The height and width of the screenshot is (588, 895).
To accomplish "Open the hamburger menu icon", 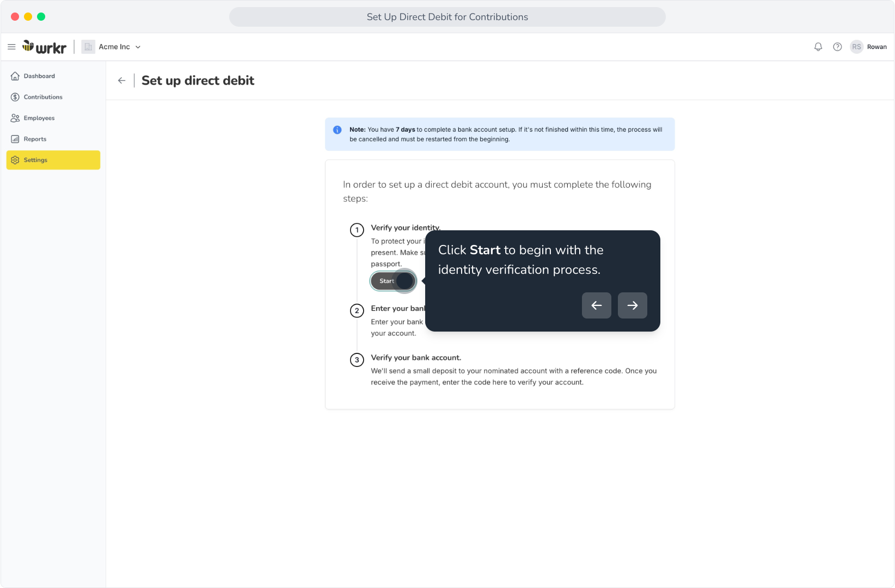I will pyautogui.click(x=11, y=47).
